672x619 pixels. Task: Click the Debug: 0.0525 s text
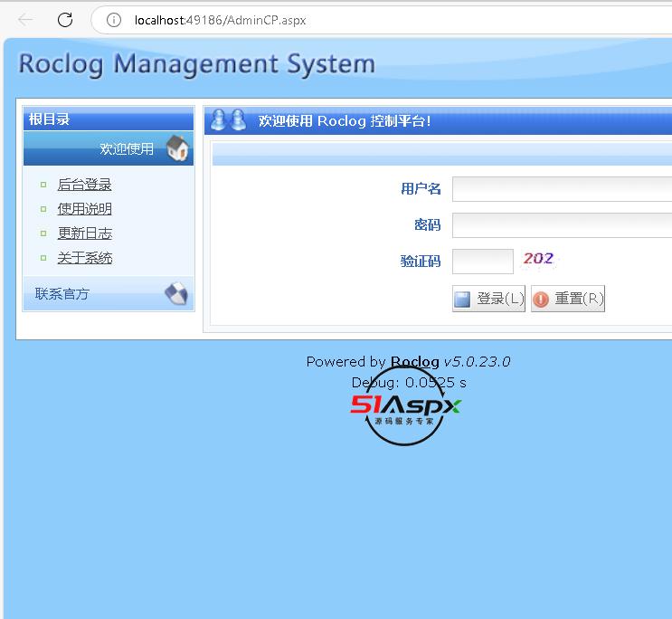click(409, 382)
